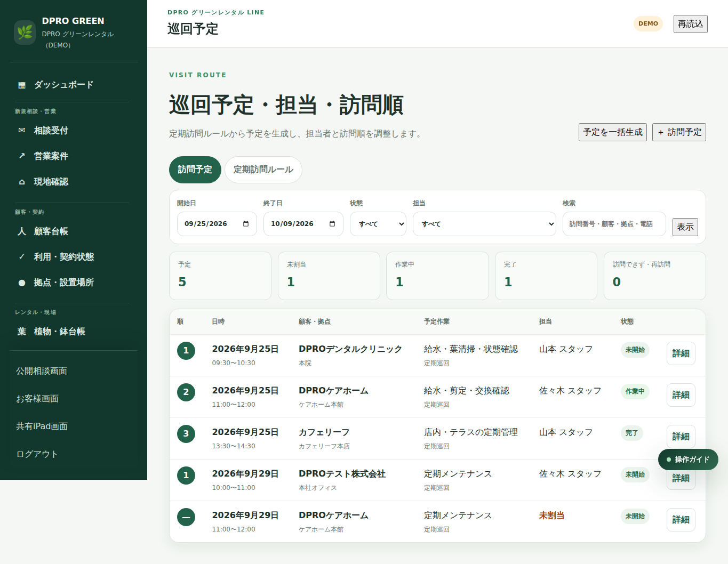Open 詳細 for the 11:00 Sept 25 visit
Viewport: 728px width, 564px height.
point(681,395)
